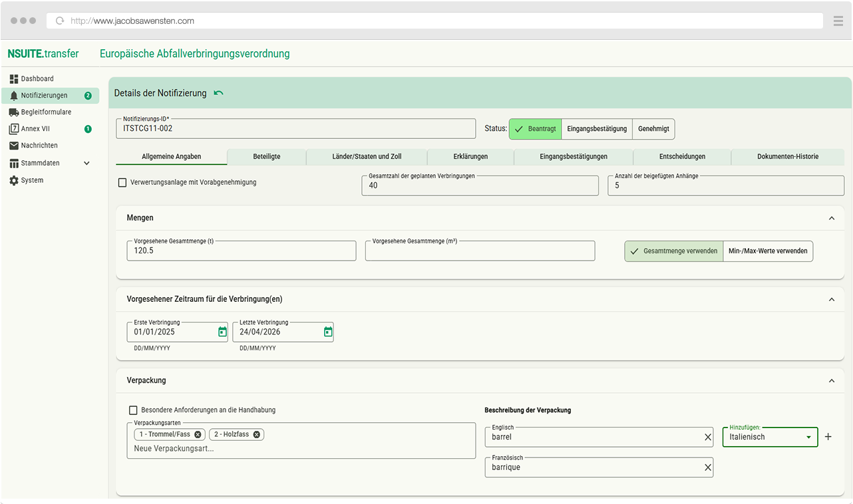Switch to the Beteiligte tab
Screen dimensions: 853x504
point(266,157)
